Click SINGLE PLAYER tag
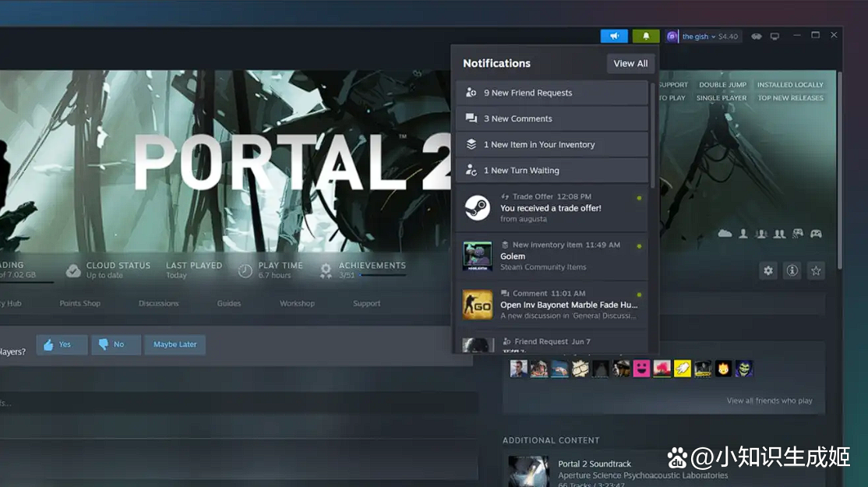 (722, 98)
